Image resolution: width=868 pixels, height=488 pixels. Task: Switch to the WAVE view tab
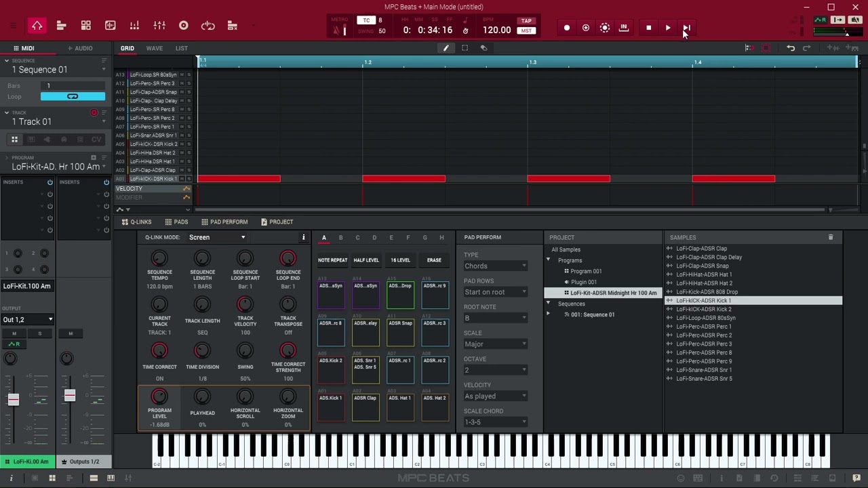pos(155,48)
